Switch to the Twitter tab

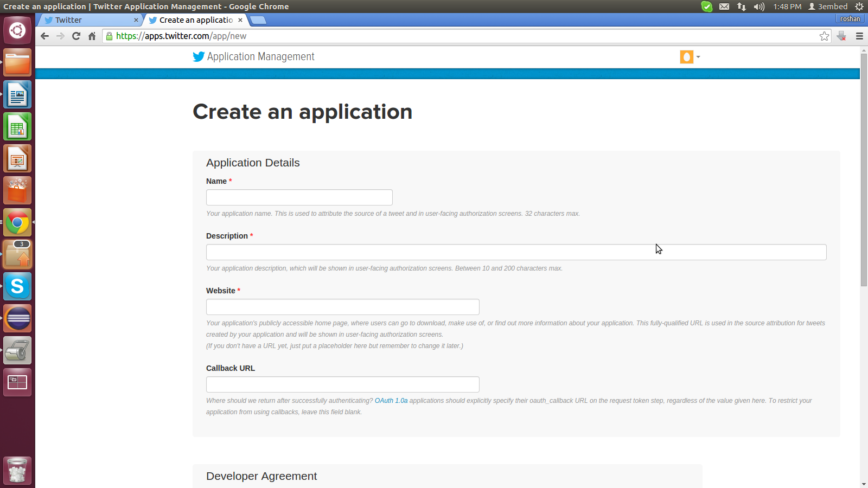[90, 20]
